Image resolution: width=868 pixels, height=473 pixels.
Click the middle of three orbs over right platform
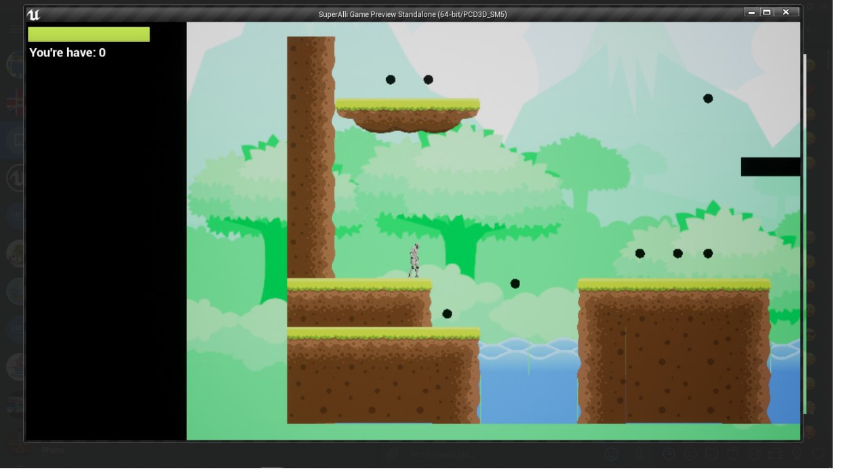point(677,253)
